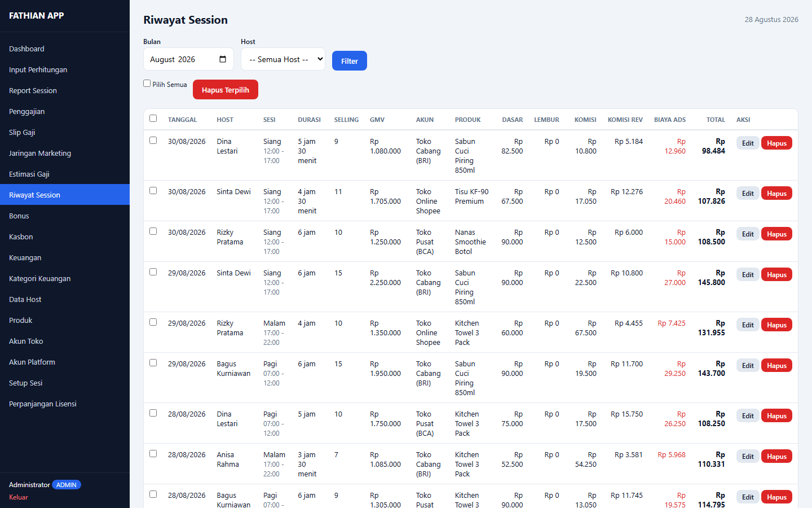Delete the 29/08/2026 Sinta Dewi session

click(776, 275)
